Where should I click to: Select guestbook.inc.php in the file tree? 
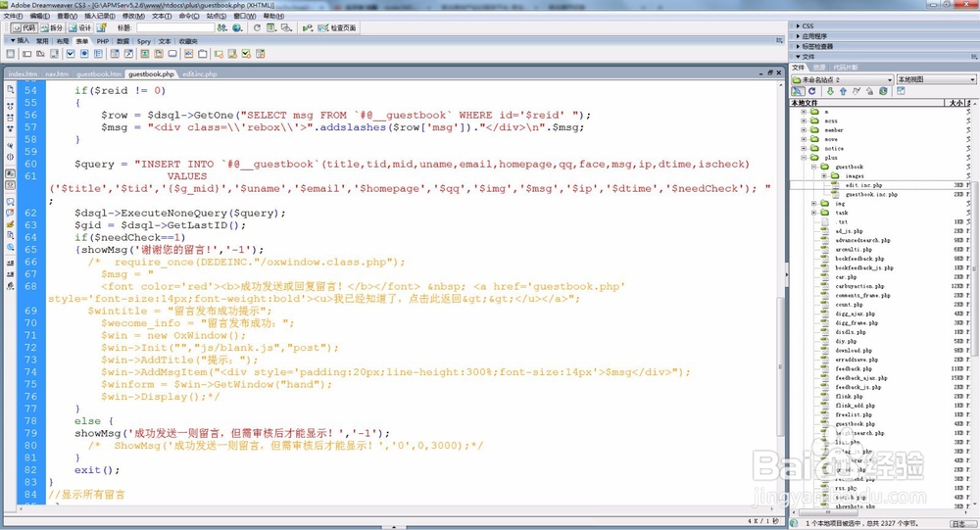(x=871, y=194)
